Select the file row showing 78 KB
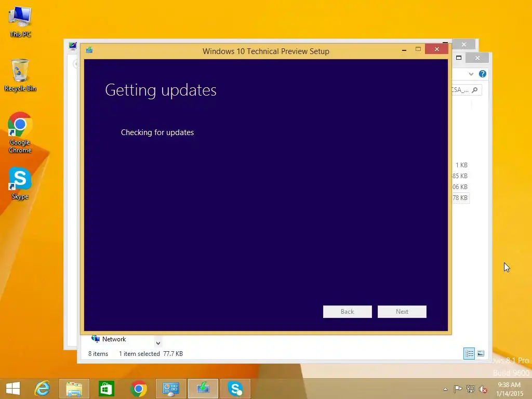The height and width of the screenshot is (399, 532). coord(461,198)
